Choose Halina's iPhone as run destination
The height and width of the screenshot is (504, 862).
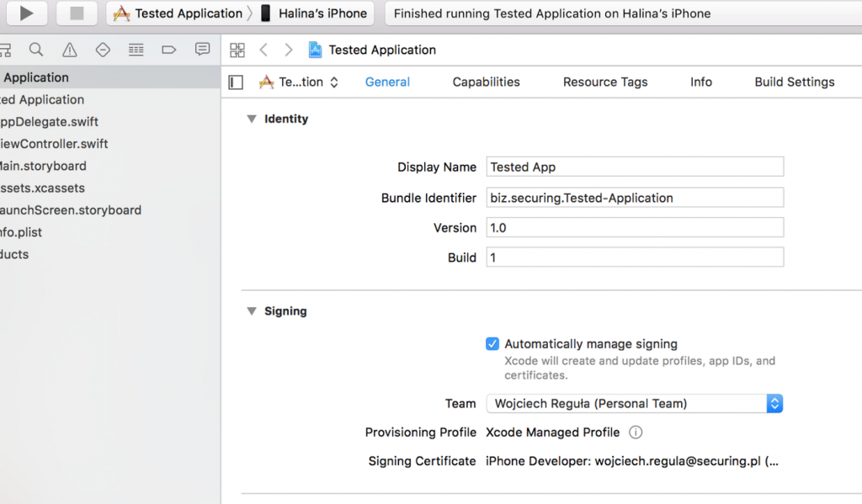[x=313, y=13]
